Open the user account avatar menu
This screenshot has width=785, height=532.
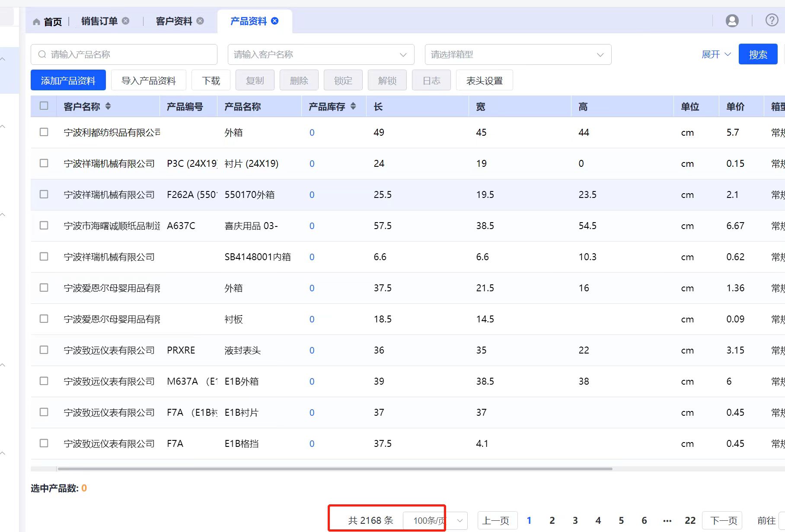[732, 20]
